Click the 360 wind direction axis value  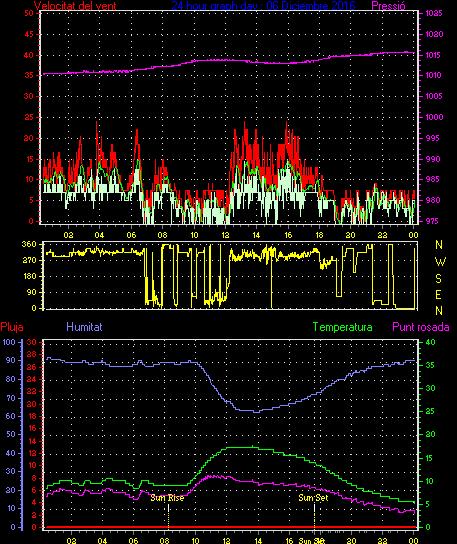click(29, 244)
